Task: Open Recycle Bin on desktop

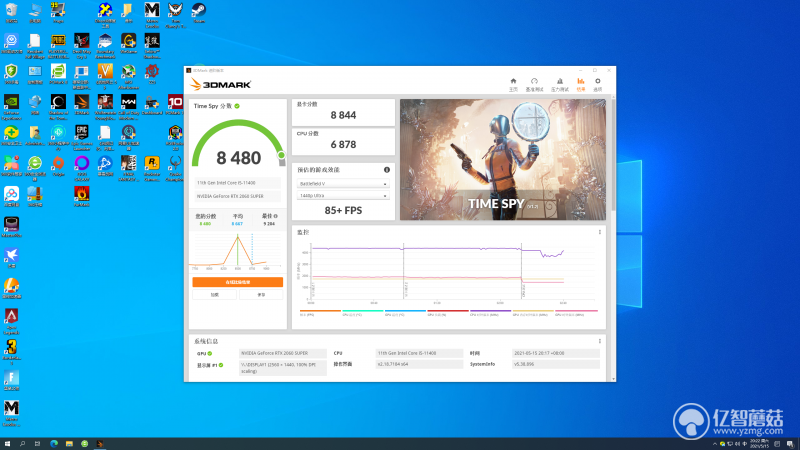Action: tap(11, 13)
